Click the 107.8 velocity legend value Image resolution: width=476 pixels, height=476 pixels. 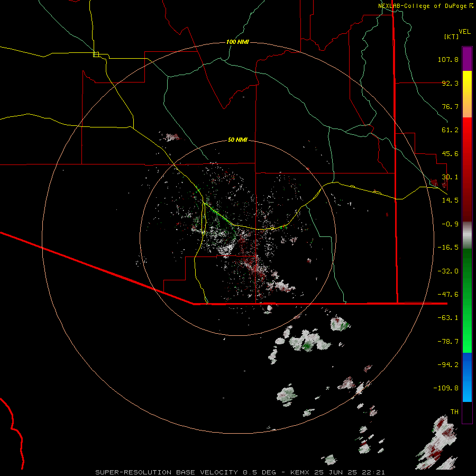point(448,59)
